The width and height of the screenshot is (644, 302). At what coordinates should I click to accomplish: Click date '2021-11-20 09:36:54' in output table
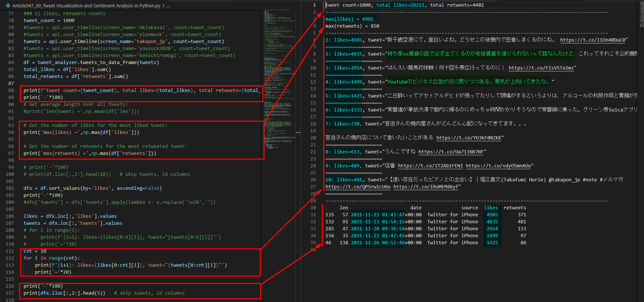click(x=378, y=229)
